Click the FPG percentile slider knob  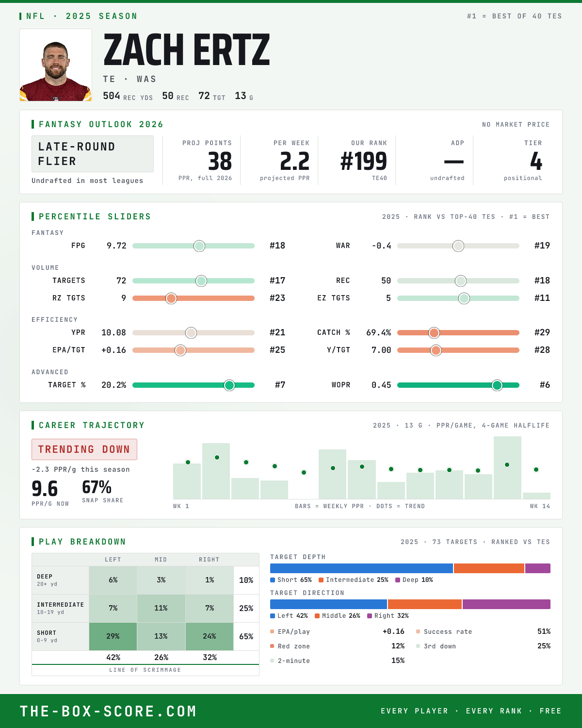[199, 246]
